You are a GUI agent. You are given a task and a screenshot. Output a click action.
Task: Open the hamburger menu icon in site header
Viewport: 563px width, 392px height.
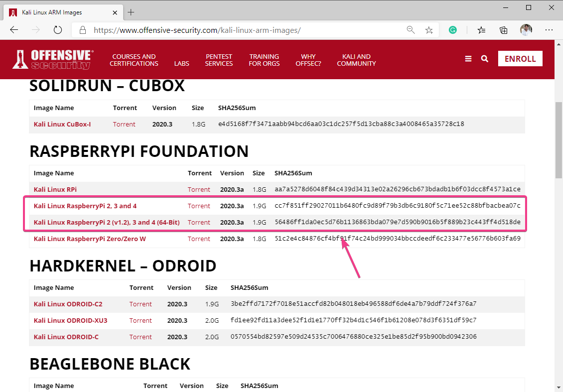click(x=468, y=59)
